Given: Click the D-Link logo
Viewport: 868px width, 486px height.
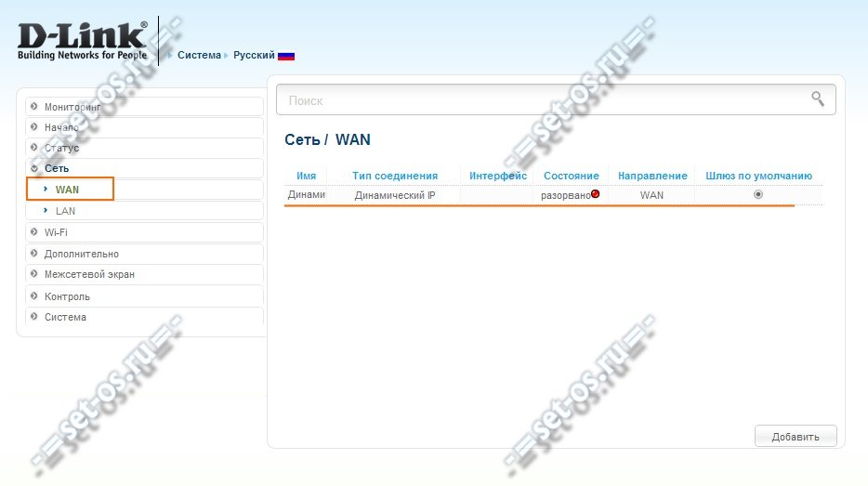Looking at the screenshot, I should click(x=83, y=40).
